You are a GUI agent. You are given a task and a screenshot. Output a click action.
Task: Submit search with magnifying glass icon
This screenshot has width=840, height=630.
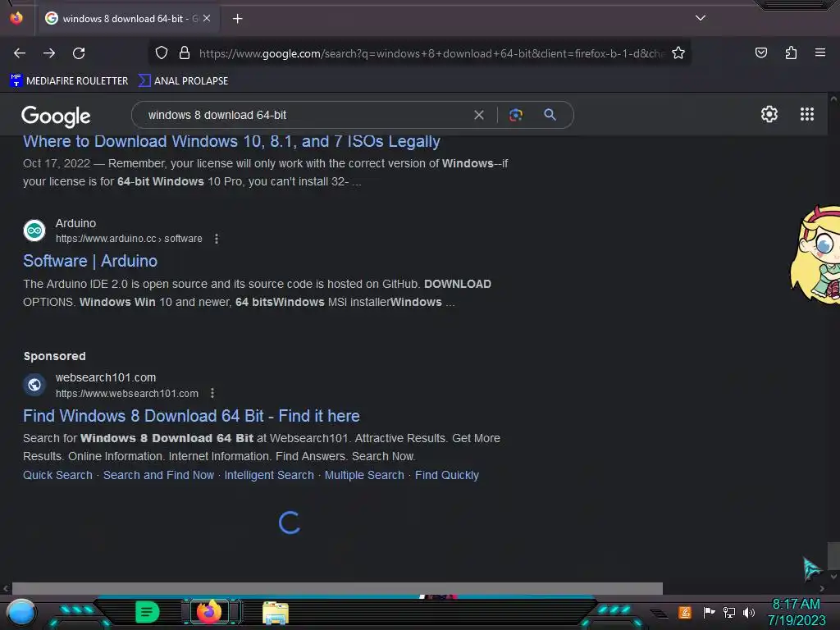pos(550,115)
